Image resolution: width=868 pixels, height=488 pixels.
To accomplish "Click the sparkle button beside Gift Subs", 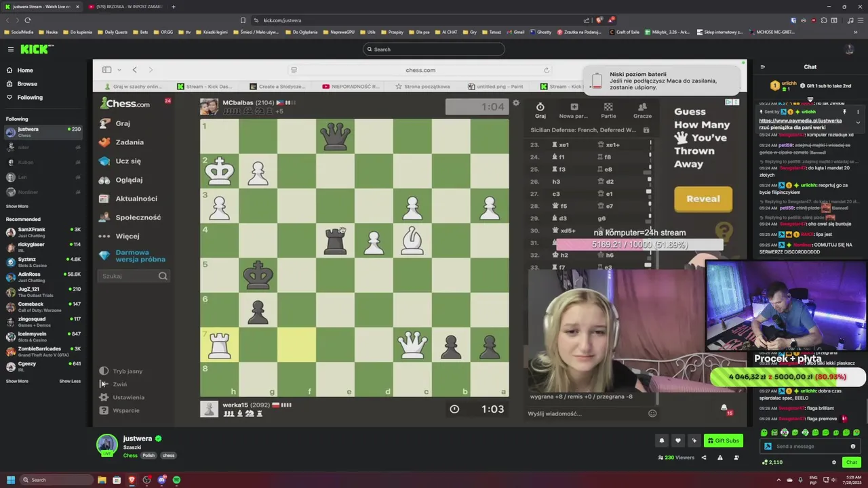I will pos(694,441).
